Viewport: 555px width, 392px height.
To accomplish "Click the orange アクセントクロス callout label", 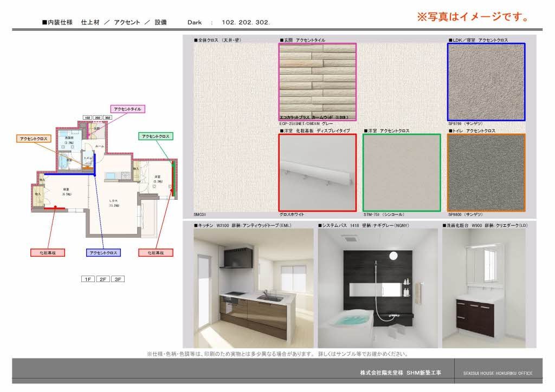I will 34,139.
